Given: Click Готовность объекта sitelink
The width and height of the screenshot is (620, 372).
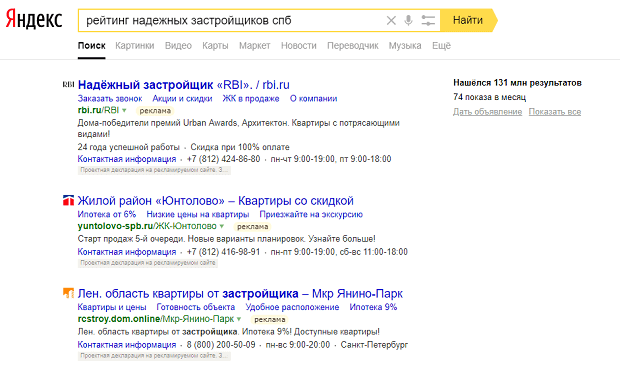Looking at the screenshot, I should point(196,307).
